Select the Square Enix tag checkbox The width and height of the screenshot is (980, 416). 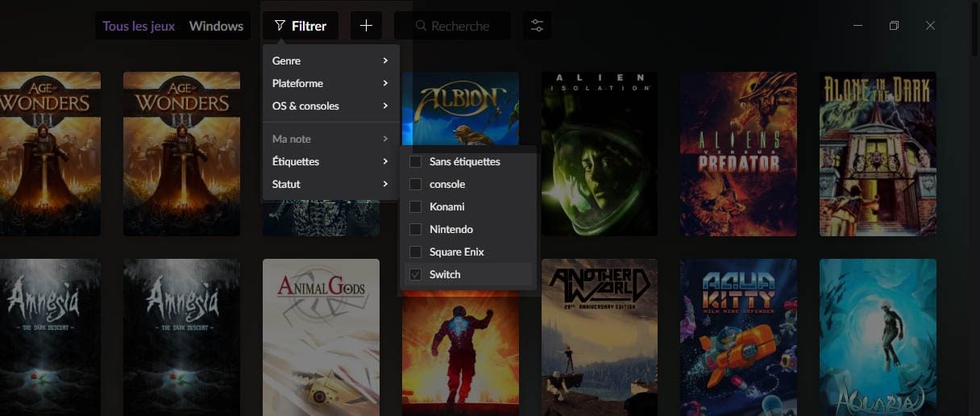pyautogui.click(x=416, y=252)
